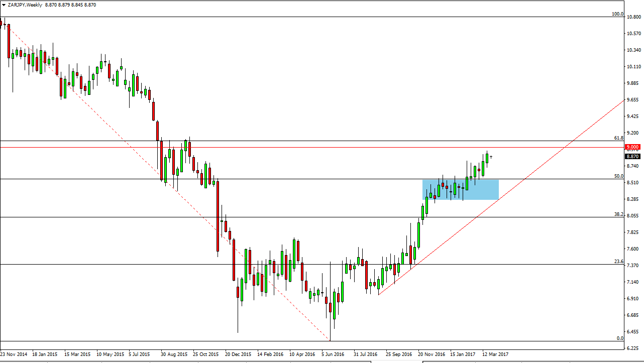Screen dimensions: 644x363
Task: Click the 30 Aug 2015 date label
Action: pyautogui.click(x=174, y=354)
